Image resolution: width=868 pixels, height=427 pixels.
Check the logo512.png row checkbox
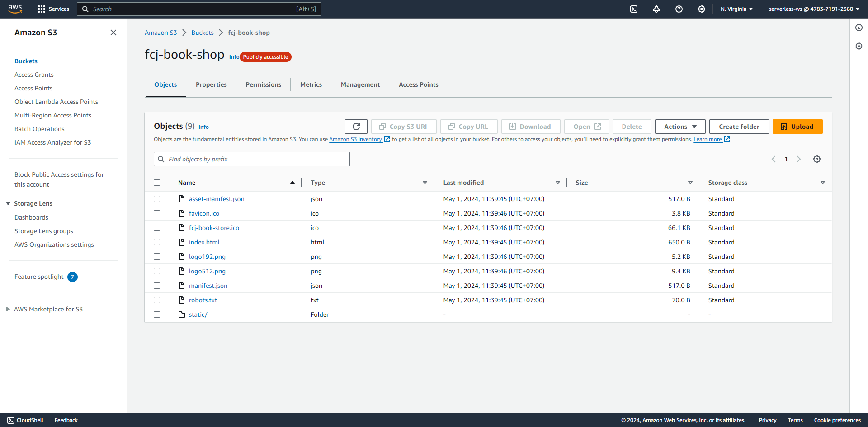[157, 271]
